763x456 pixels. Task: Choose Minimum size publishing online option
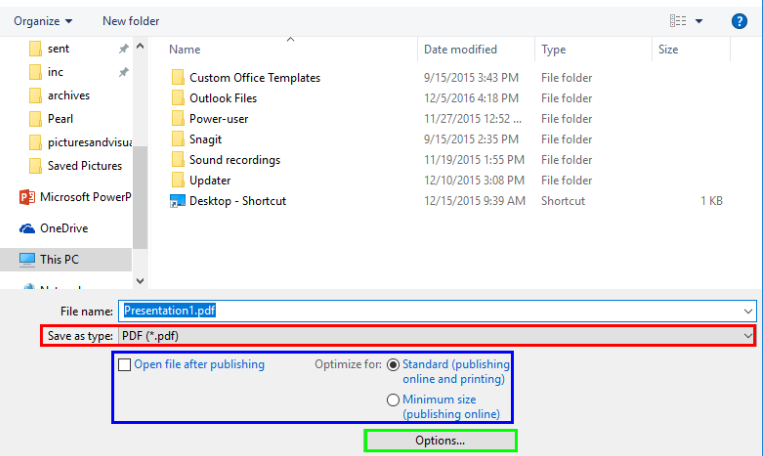point(393,400)
